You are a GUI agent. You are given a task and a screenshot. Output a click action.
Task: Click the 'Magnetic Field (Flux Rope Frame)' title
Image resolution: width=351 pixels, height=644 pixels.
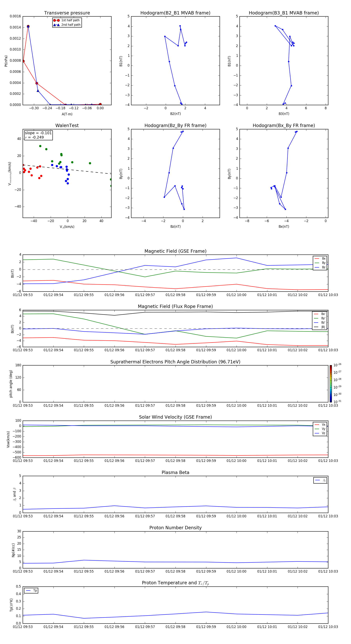point(175,307)
